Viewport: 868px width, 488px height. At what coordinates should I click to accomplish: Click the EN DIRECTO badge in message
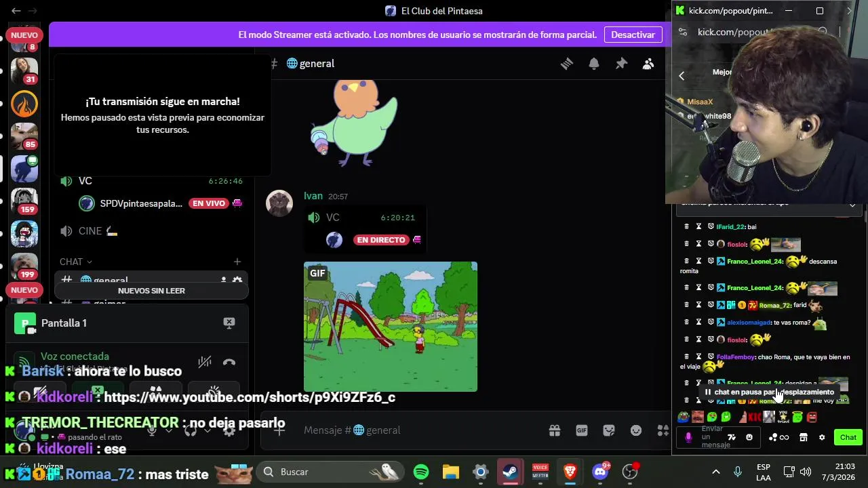point(380,240)
